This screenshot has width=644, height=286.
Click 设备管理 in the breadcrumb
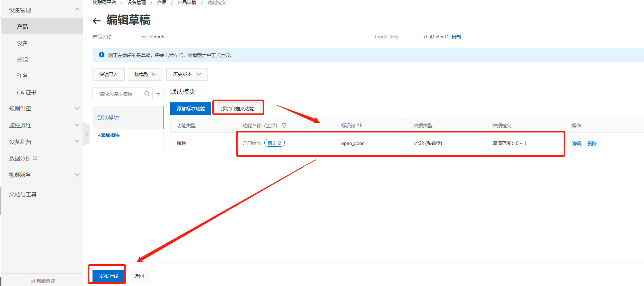point(136,2)
